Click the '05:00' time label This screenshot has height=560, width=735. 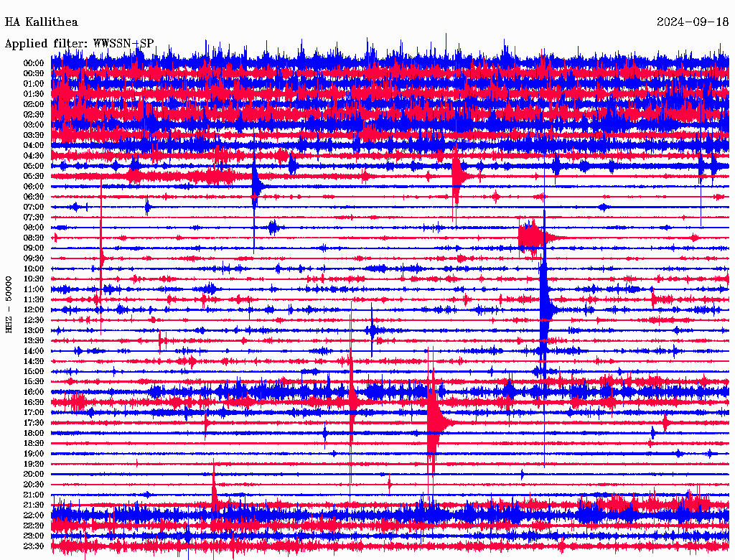(x=34, y=166)
